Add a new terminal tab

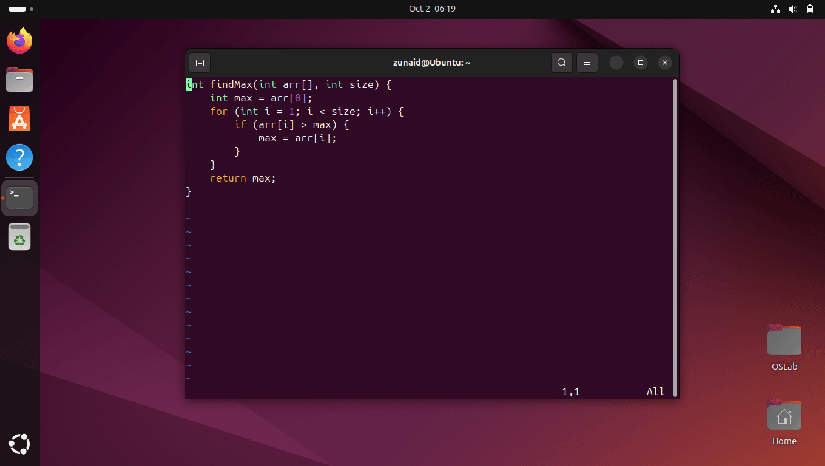(200, 63)
